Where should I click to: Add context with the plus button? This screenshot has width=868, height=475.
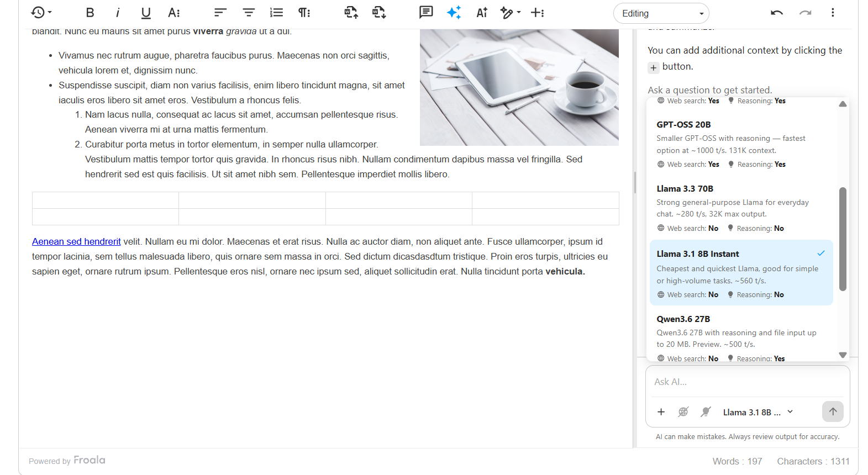(x=661, y=412)
